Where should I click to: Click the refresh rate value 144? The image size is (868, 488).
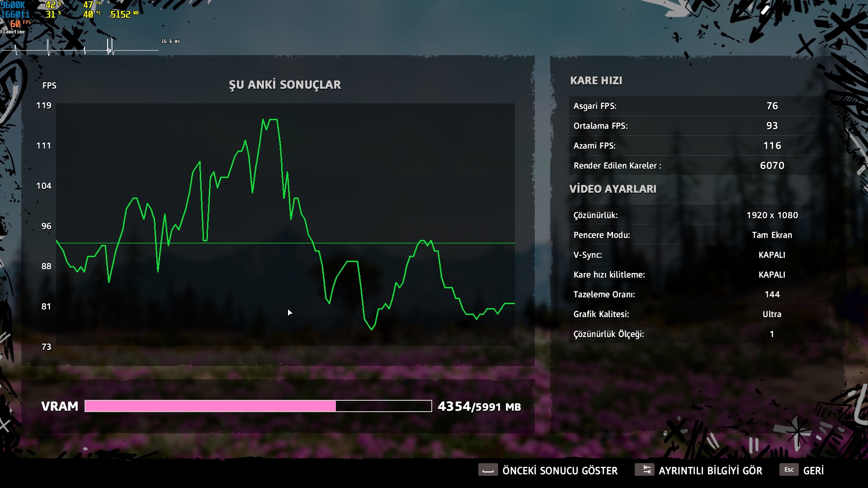[772, 294]
